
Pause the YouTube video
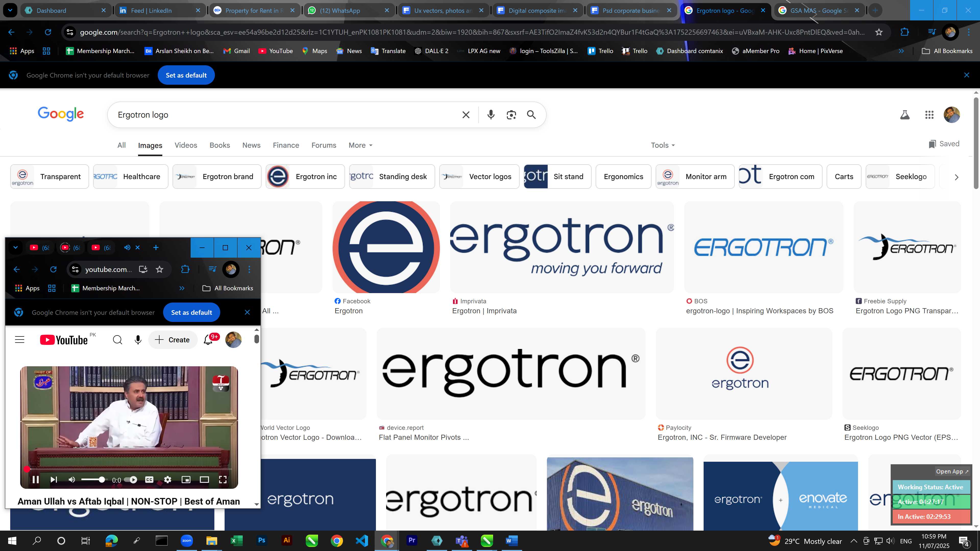36,480
